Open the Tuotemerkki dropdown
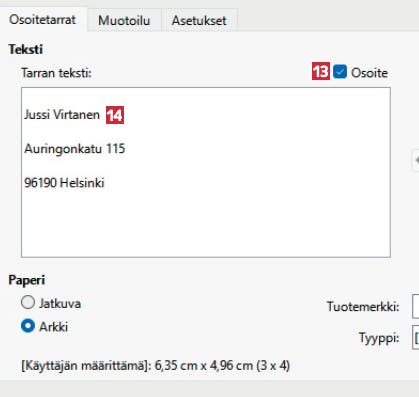The width and height of the screenshot is (419, 397). click(416, 307)
